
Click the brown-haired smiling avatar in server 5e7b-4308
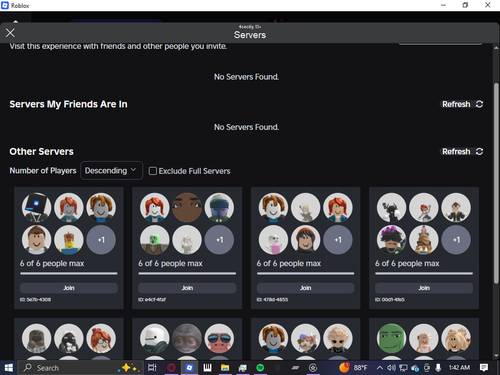(36, 240)
